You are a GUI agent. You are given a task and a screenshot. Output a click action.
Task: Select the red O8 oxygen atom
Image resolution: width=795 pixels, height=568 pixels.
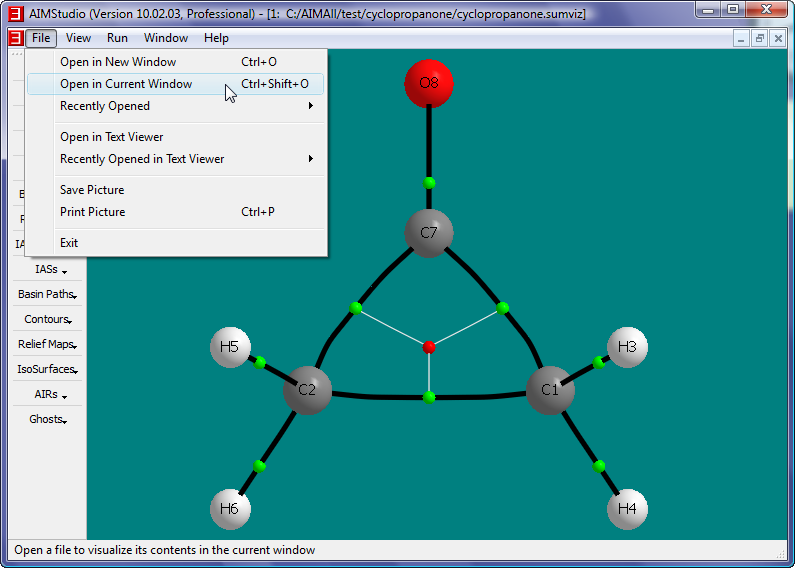click(429, 84)
